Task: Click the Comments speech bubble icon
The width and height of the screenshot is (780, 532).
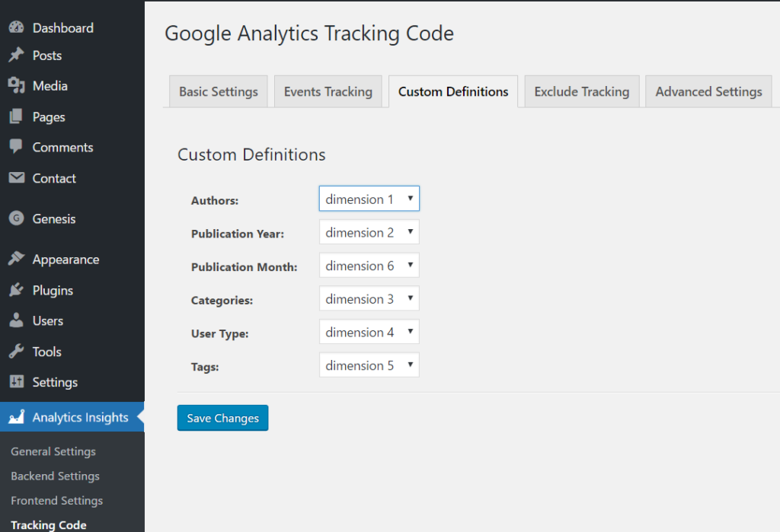Action: tap(17, 147)
